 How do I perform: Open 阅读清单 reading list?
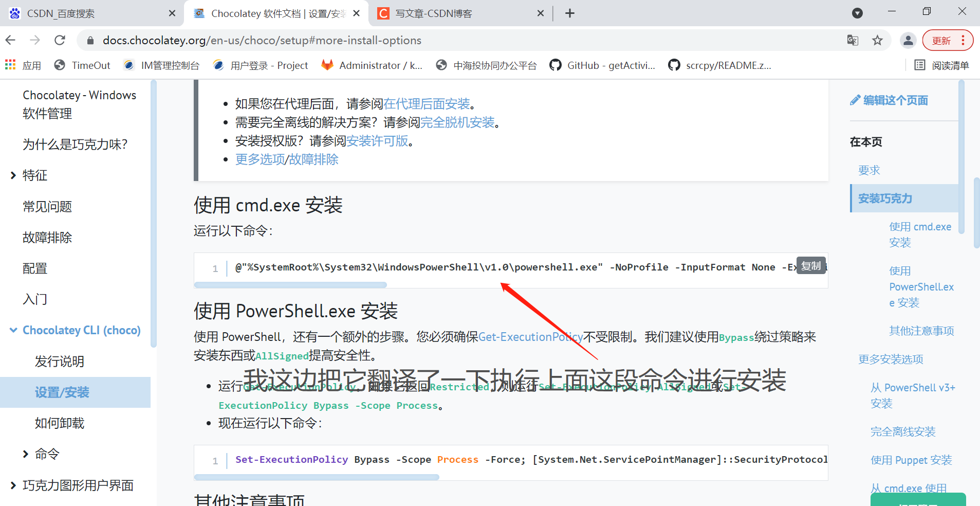941,65
